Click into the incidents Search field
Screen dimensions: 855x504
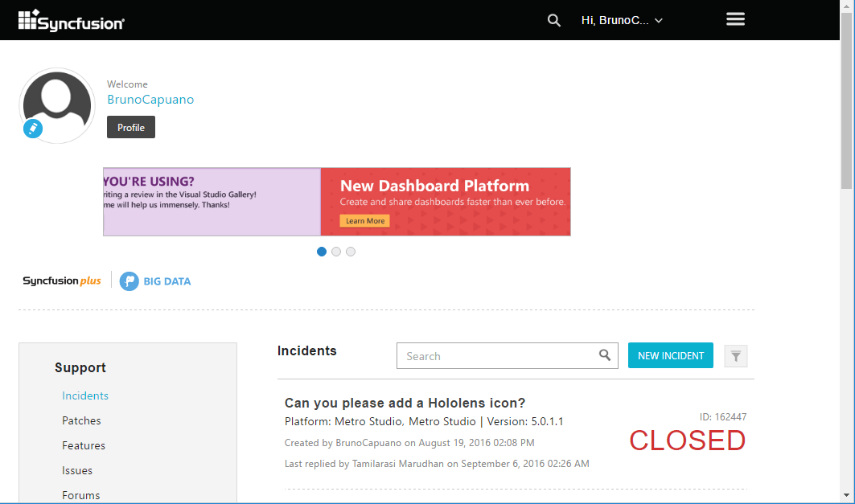(x=495, y=356)
